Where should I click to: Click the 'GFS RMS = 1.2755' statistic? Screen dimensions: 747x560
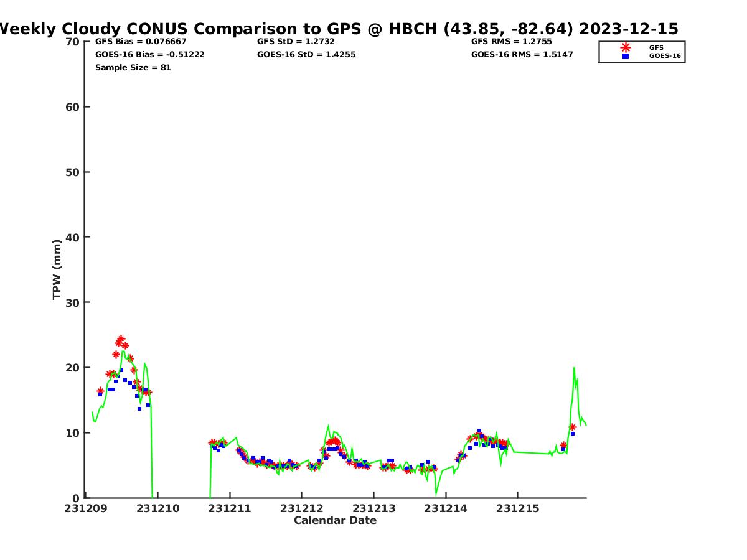tap(512, 41)
